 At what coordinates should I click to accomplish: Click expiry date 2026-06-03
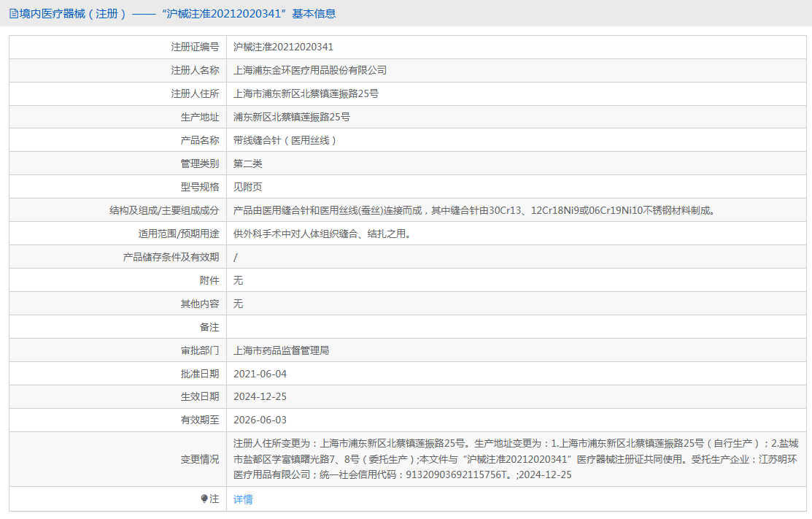pyautogui.click(x=260, y=420)
